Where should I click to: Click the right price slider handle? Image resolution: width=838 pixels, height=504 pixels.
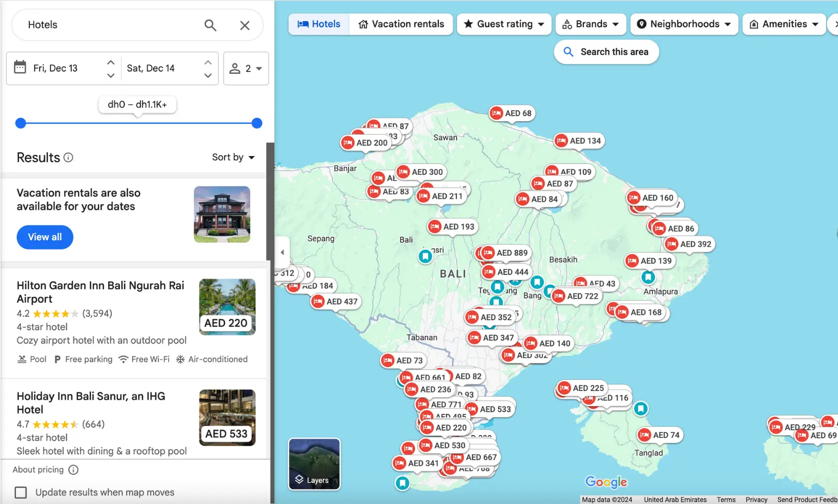(257, 123)
